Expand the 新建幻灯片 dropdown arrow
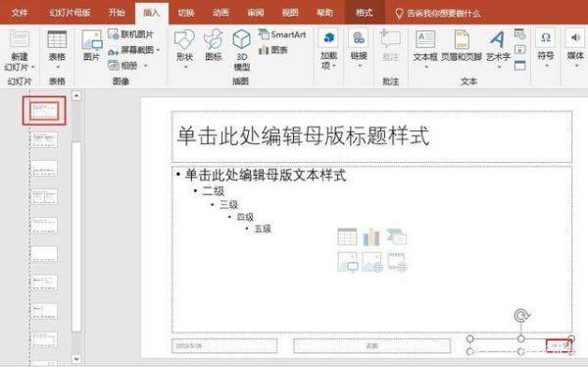The height and width of the screenshot is (367, 588). [x=33, y=68]
